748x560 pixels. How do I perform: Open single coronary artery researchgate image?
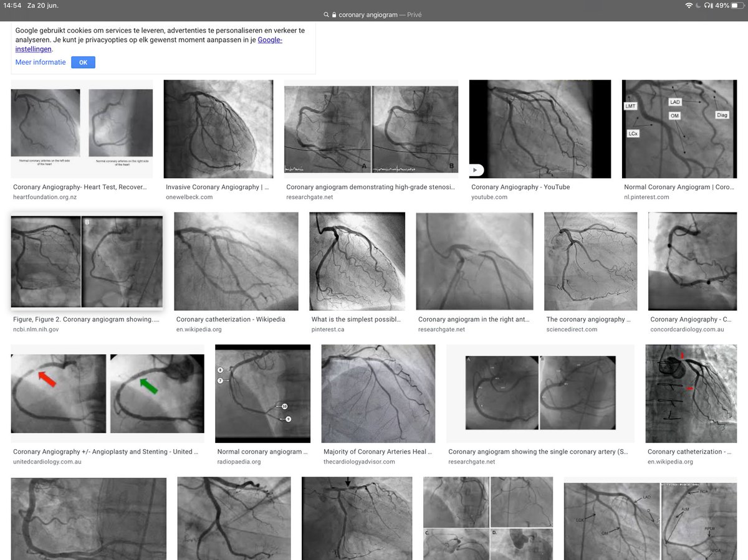click(540, 394)
